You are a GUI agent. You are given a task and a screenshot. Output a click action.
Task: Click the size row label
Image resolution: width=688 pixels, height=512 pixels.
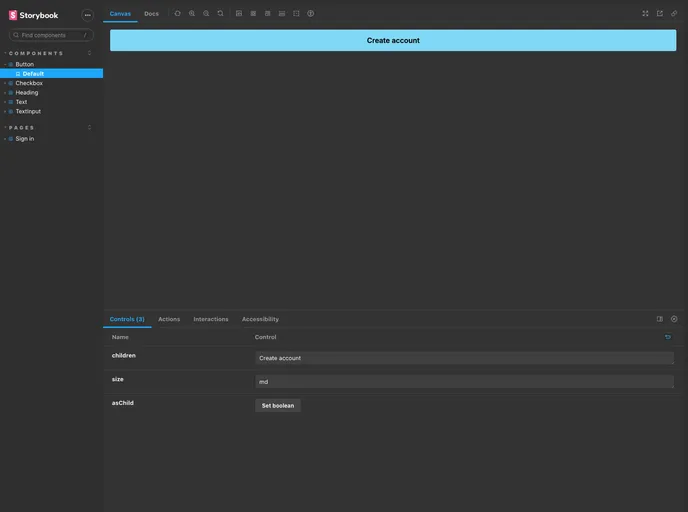pos(118,379)
